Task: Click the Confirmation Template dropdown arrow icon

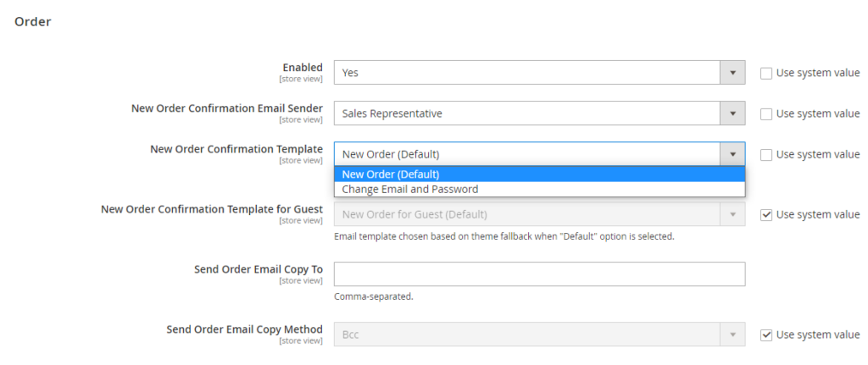Action: click(x=732, y=154)
